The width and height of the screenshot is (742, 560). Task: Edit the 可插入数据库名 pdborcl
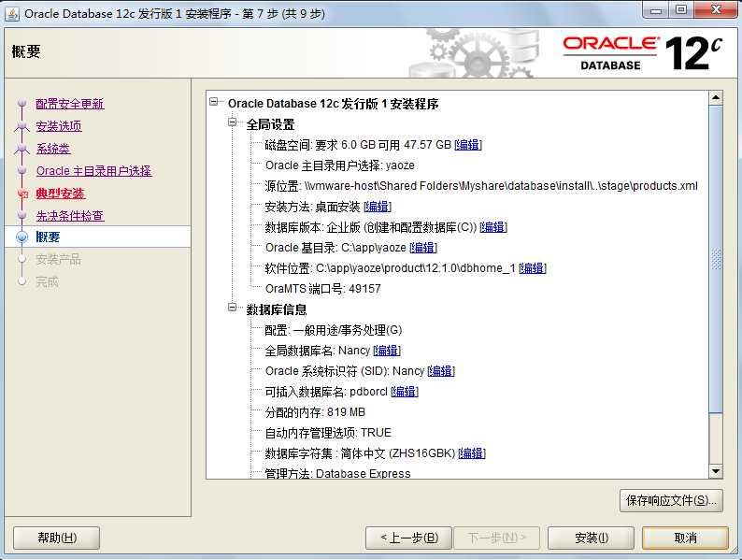[404, 392]
